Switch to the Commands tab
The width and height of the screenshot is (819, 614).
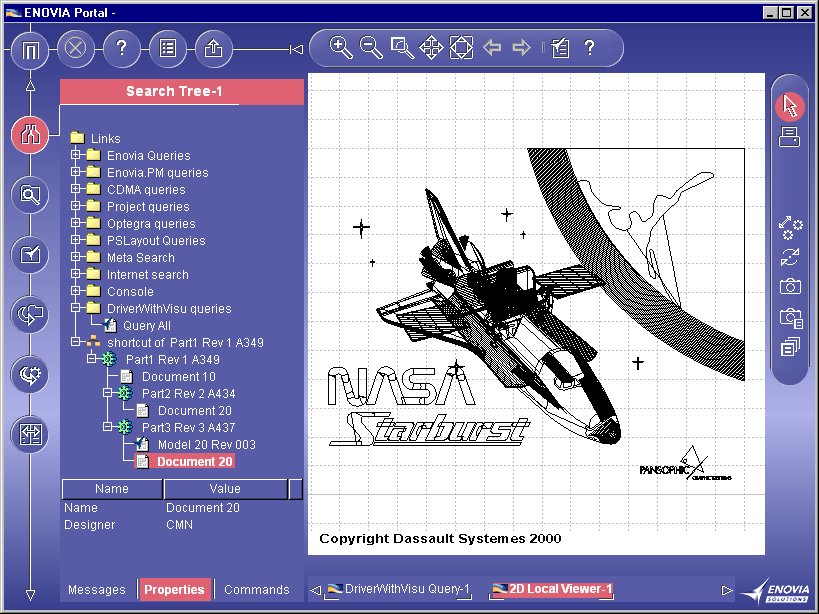[256, 589]
